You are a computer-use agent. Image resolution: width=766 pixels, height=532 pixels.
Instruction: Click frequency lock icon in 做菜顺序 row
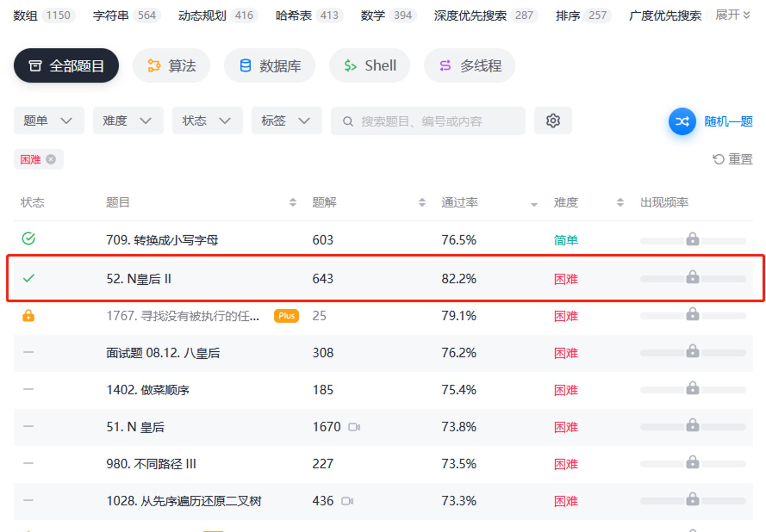(692, 388)
